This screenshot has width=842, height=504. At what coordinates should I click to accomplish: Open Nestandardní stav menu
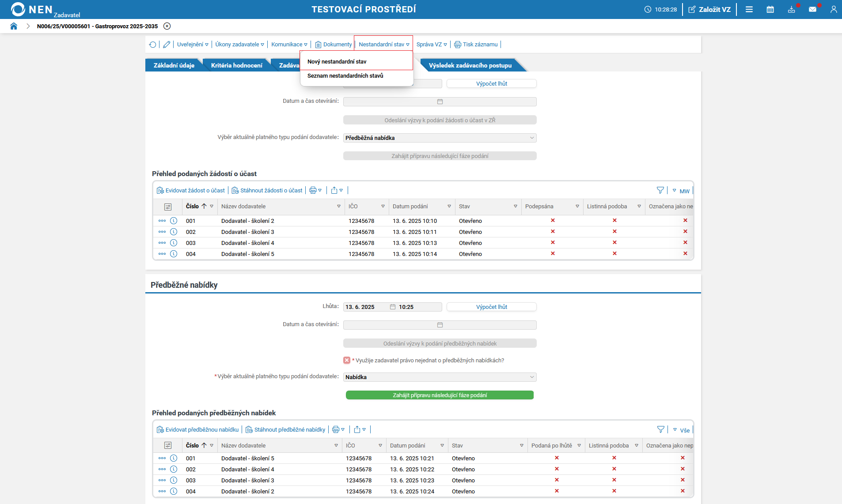click(x=384, y=45)
